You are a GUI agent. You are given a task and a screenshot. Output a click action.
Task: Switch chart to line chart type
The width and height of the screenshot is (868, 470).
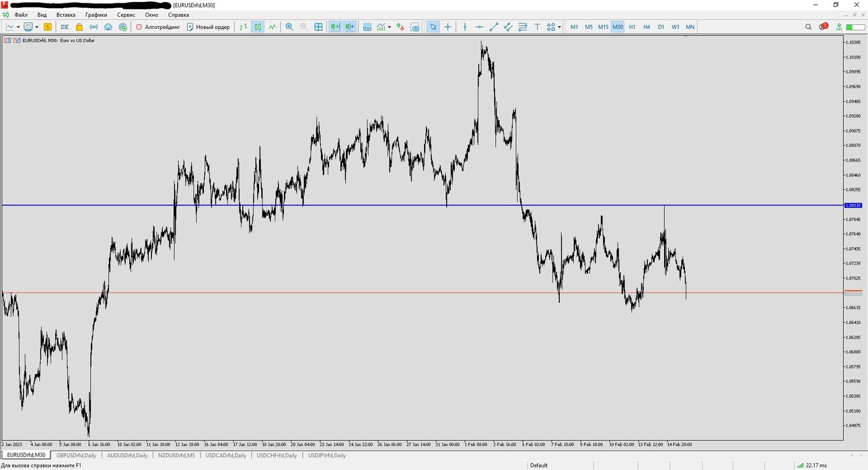273,27
